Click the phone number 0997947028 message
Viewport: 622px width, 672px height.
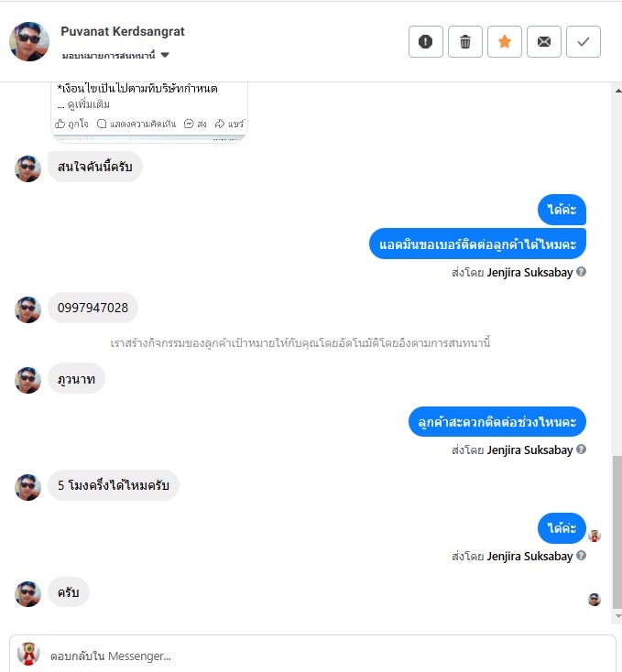pos(93,308)
